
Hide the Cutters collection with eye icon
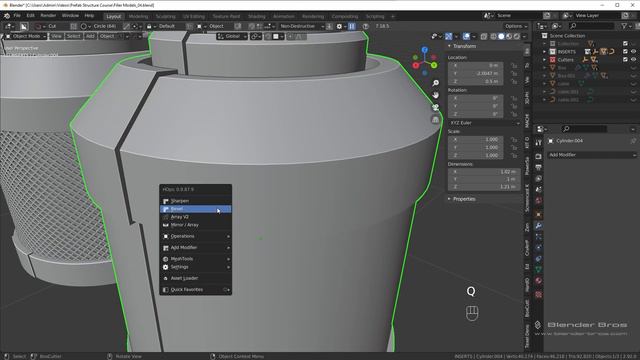pyautogui.click(x=633, y=60)
